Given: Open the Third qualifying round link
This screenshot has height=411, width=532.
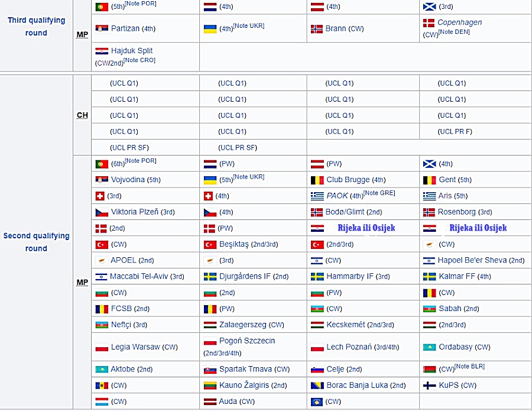Looking at the screenshot, I should pos(36,27).
